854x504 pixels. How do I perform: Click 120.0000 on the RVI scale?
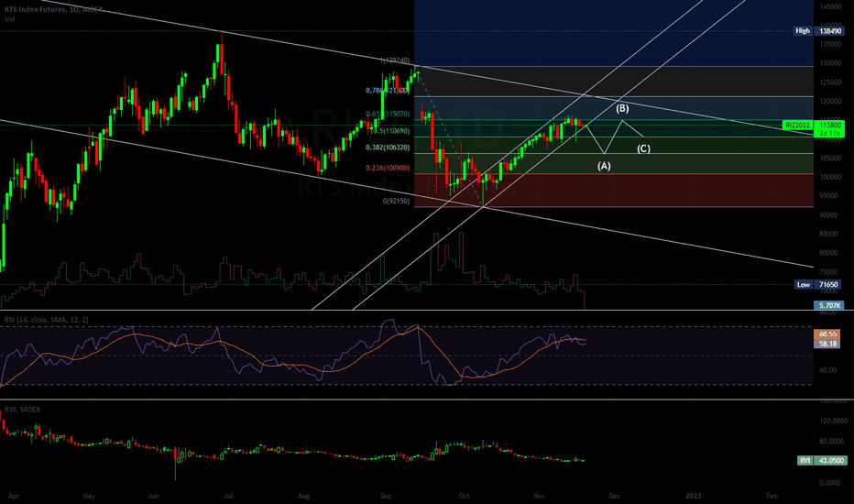[x=833, y=421]
